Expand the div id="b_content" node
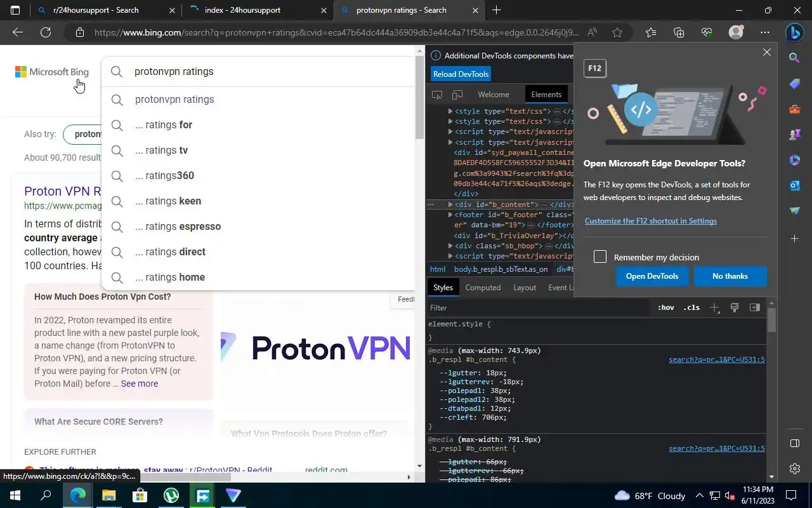This screenshot has width=812, height=508. (x=450, y=204)
